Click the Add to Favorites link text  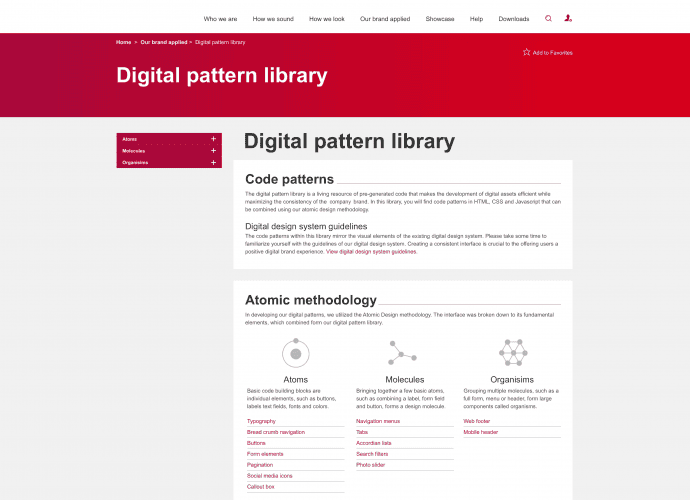pos(553,53)
